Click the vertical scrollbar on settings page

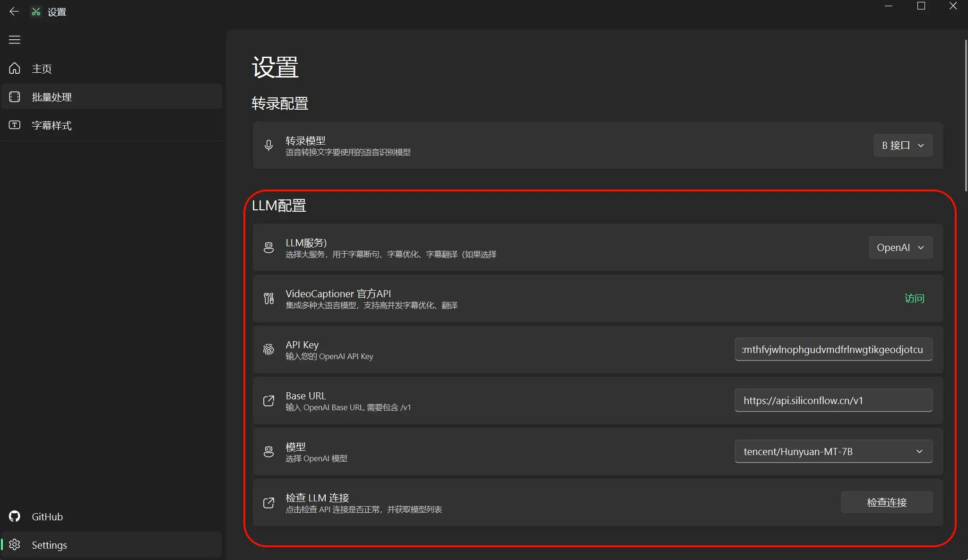pos(965,116)
